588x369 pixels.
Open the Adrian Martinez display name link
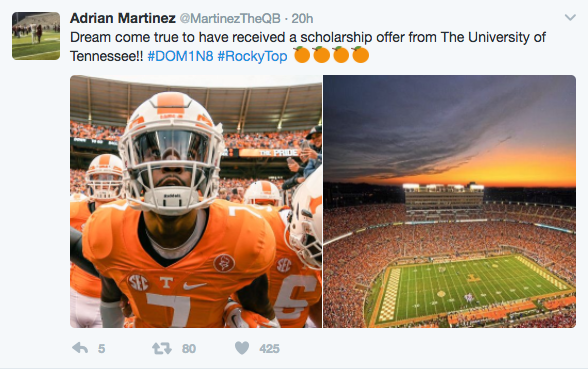click(123, 18)
